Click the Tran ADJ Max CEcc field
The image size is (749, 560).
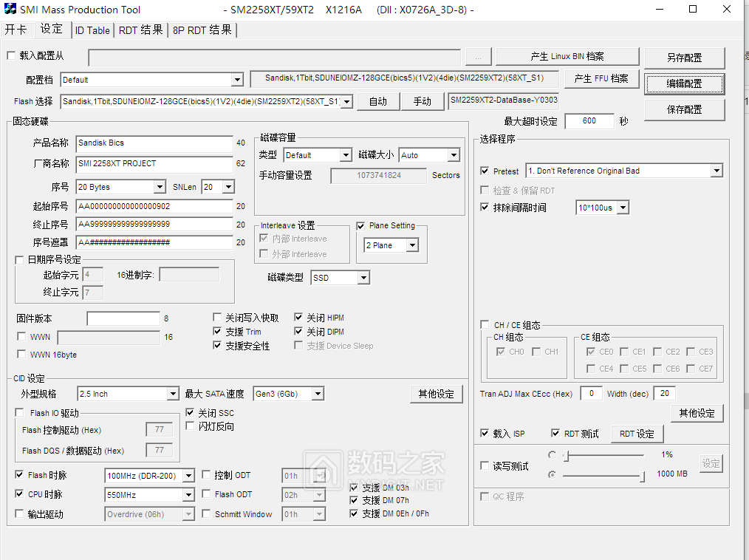click(x=591, y=393)
